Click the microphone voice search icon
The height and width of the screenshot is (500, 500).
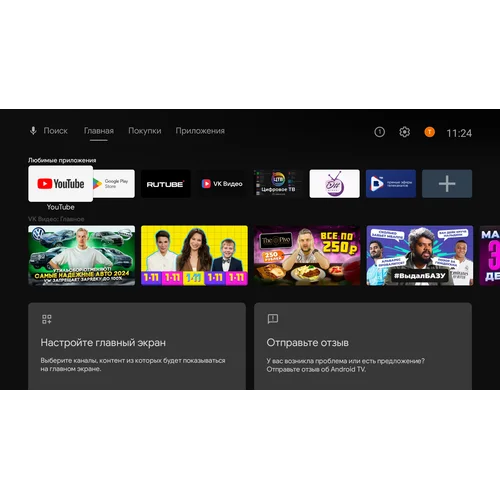[33, 131]
